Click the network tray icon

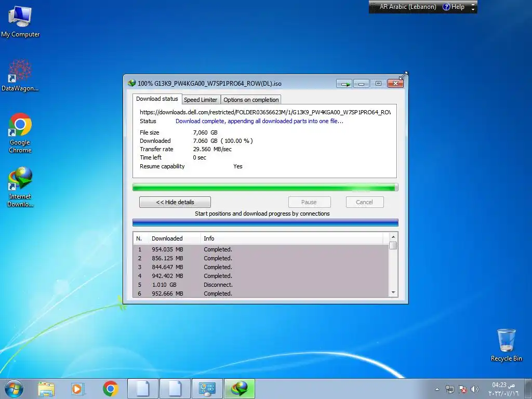(449, 389)
